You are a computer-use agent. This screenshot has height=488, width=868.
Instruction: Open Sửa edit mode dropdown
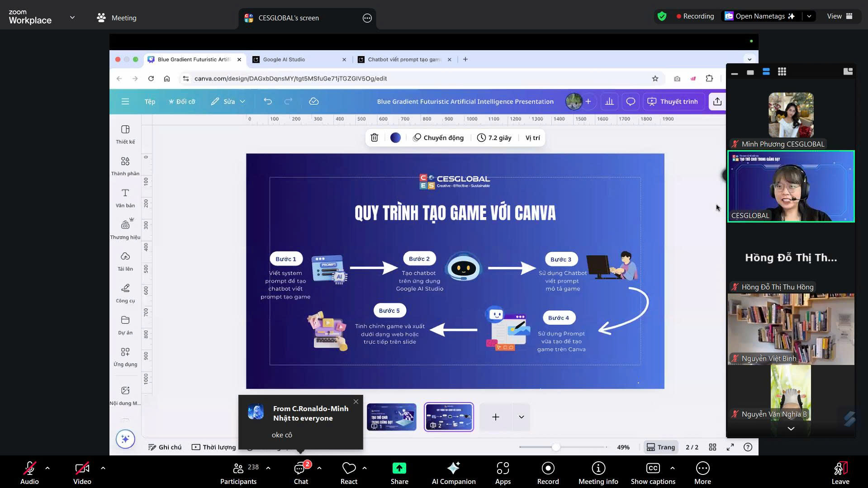(228, 101)
